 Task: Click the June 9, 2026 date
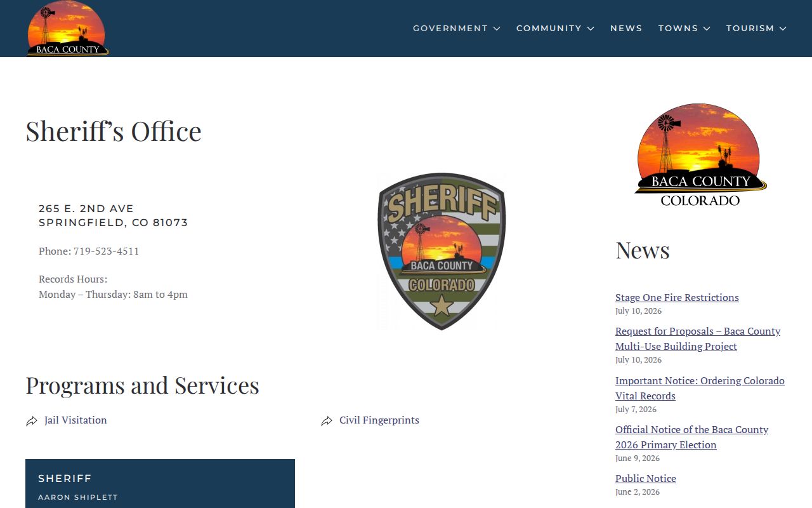[x=638, y=458]
